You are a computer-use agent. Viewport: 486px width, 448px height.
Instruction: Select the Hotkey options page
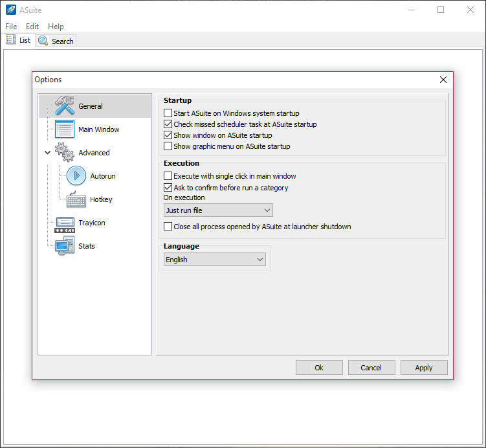(x=101, y=199)
